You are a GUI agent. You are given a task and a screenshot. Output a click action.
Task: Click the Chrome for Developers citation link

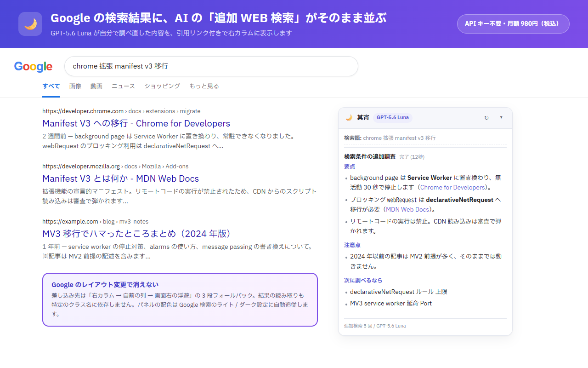[453, 187]
